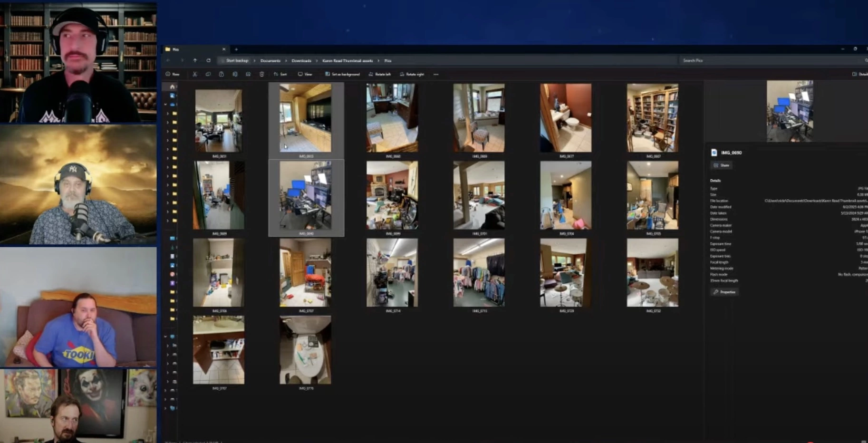Click Share button in details pane
This screenshot has width=868, height=443.
(x=722, y=165)
